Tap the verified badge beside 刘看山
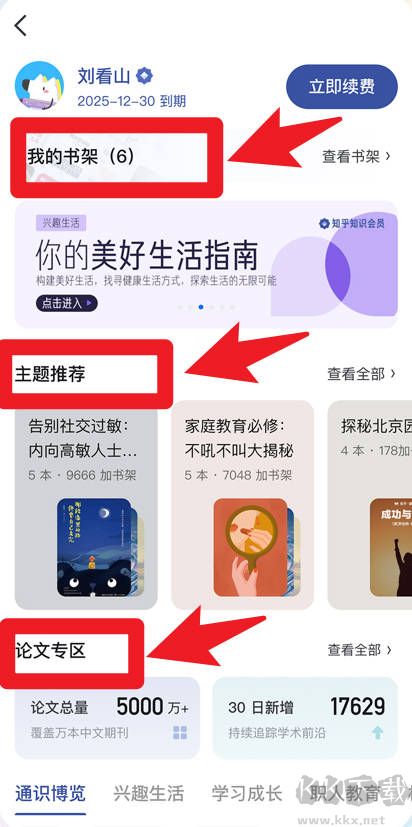The height and width of the screenshot is (827, 412). coord(144,76)
